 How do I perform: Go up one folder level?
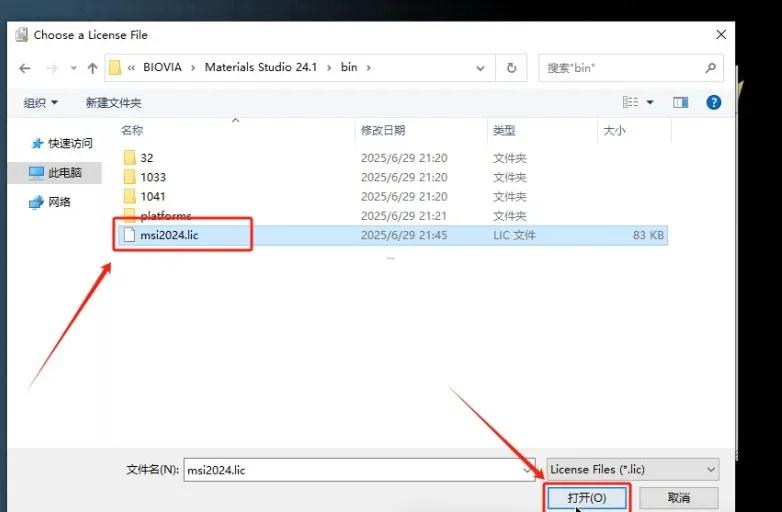pyautogui.click(x=92, y=68)
